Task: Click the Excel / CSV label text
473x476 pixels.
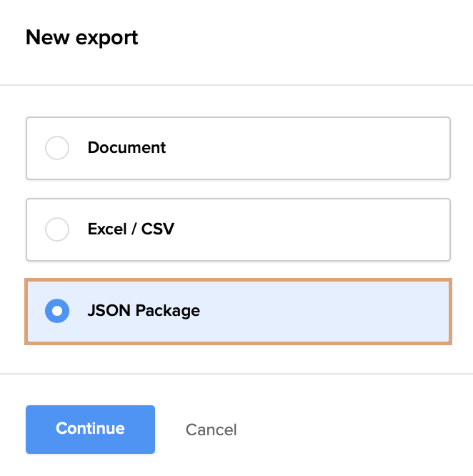Action: (131, 229)
